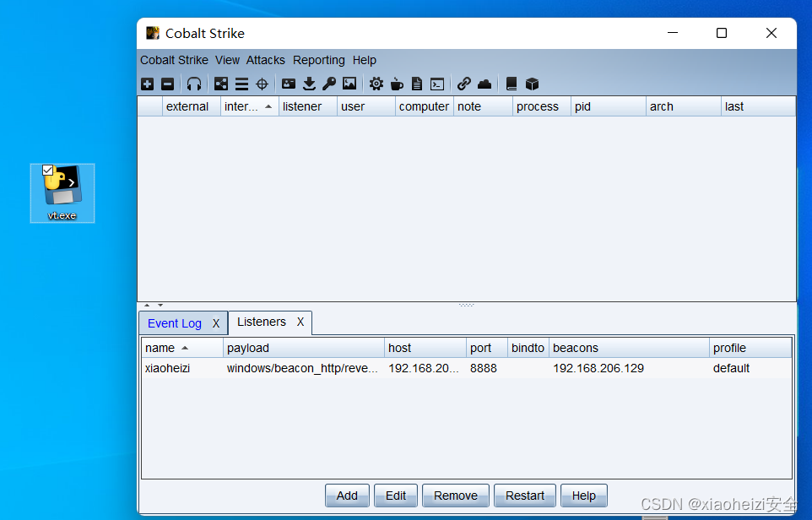Click the chain link host file icon
The width and height of the screenshot is (812, 520).
[x=464, y=84]
